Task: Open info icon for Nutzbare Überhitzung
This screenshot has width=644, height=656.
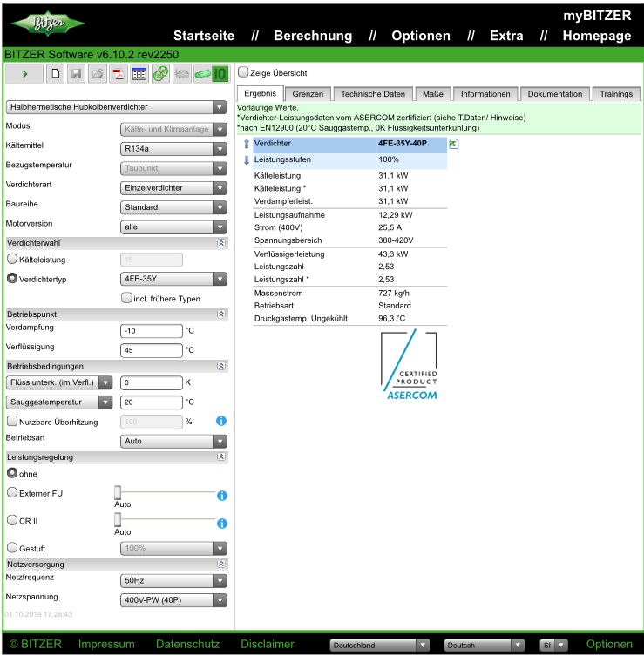Action: 221,422
